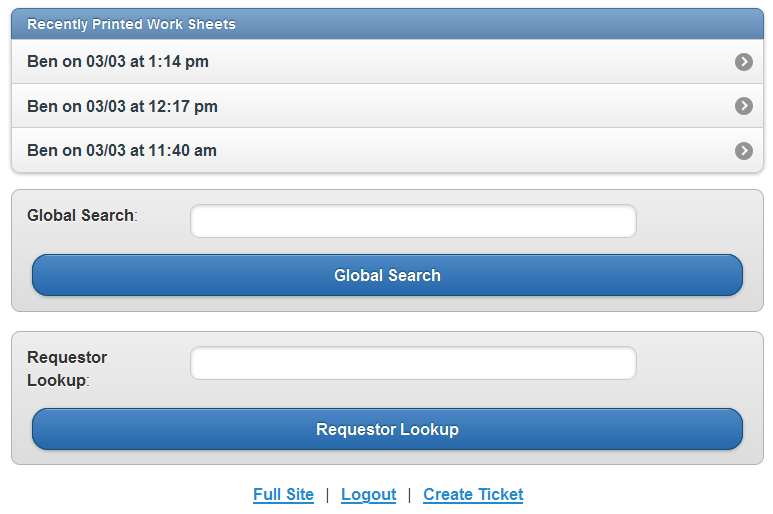
Task: Open work sheet Ben on 03/03 at 12:17 pm
Action: click(x=387, y=106)
